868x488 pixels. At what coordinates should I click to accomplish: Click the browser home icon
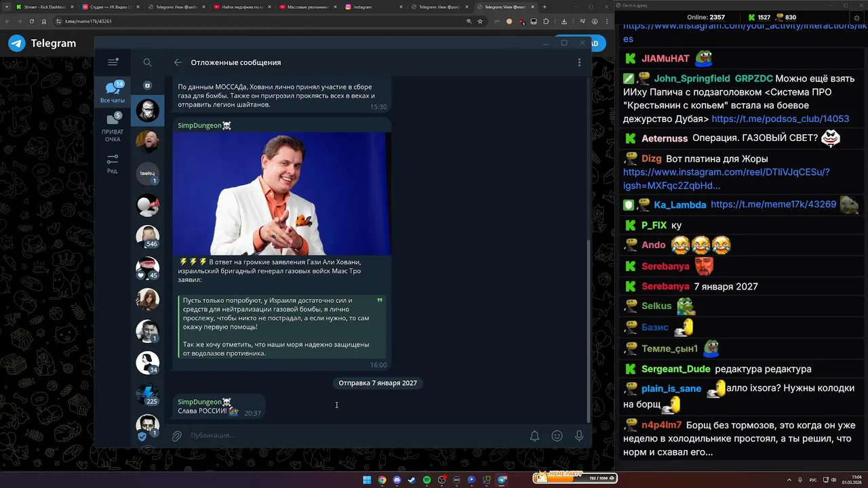pos(44,21)
